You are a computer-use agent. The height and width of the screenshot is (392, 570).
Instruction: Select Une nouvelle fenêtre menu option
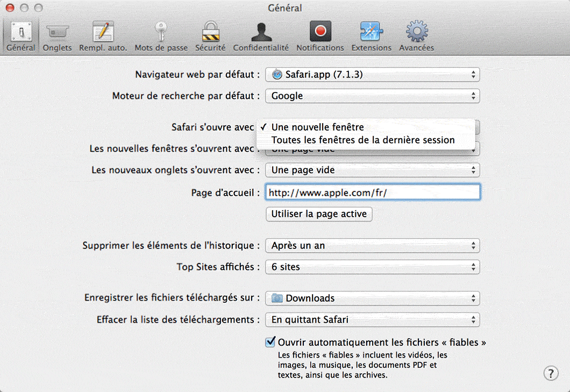[317, 127]
